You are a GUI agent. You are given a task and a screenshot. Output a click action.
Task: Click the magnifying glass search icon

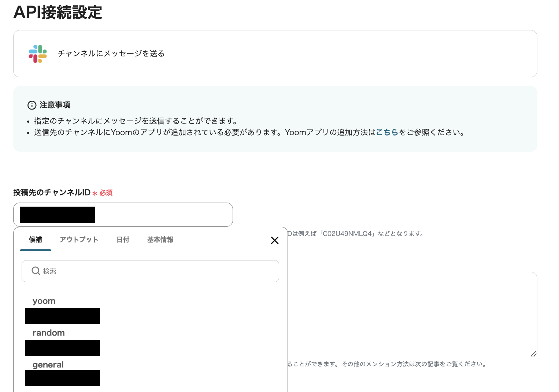click(x=36, y=271)
